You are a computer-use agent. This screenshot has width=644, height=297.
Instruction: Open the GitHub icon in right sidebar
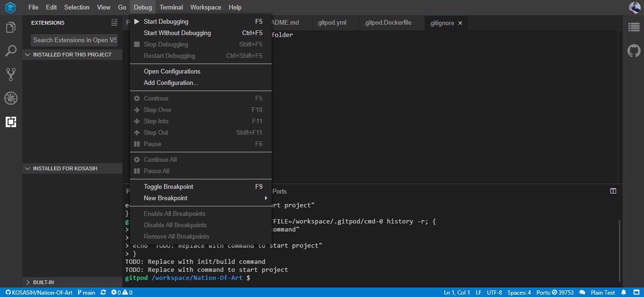[634, 51]
